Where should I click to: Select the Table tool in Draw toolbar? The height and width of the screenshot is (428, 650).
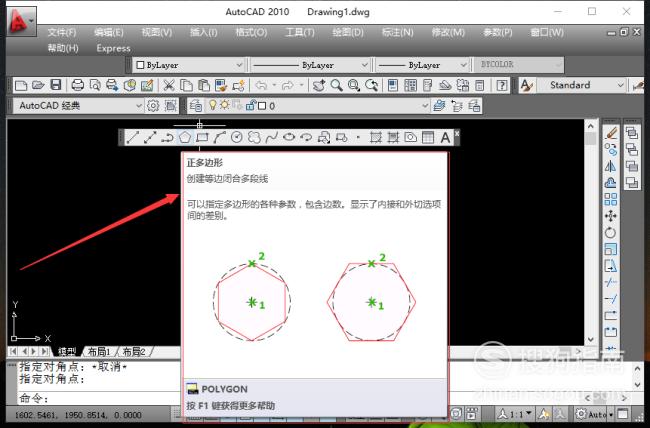(x=428, y=137)
